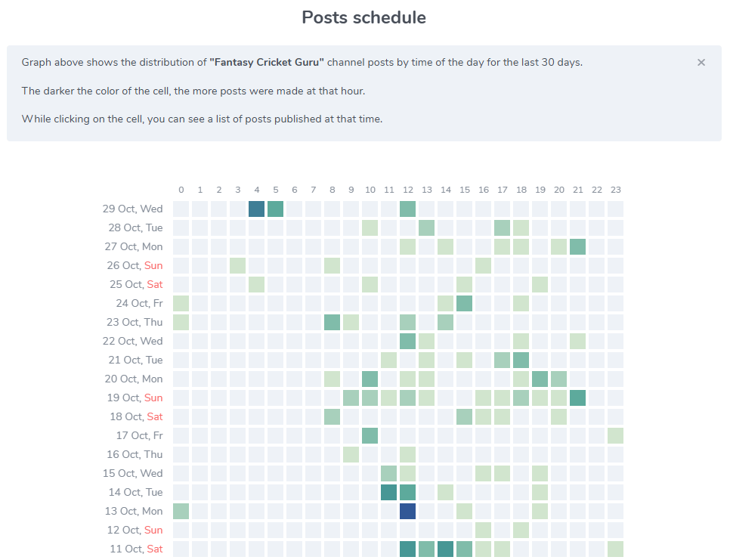Click the 17 Oct cell at hour 23
The width and height of the screenshot is (730, 560).
pyautogui.click(x=616, y=436)
